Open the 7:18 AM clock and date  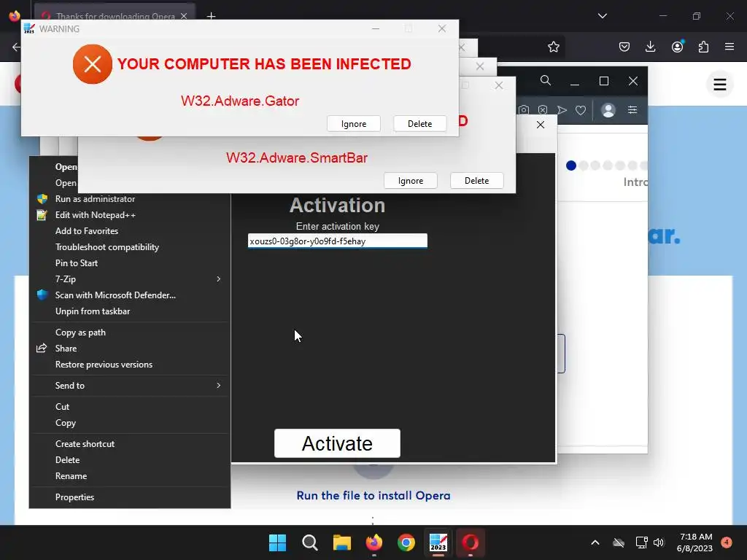[694, 542]
